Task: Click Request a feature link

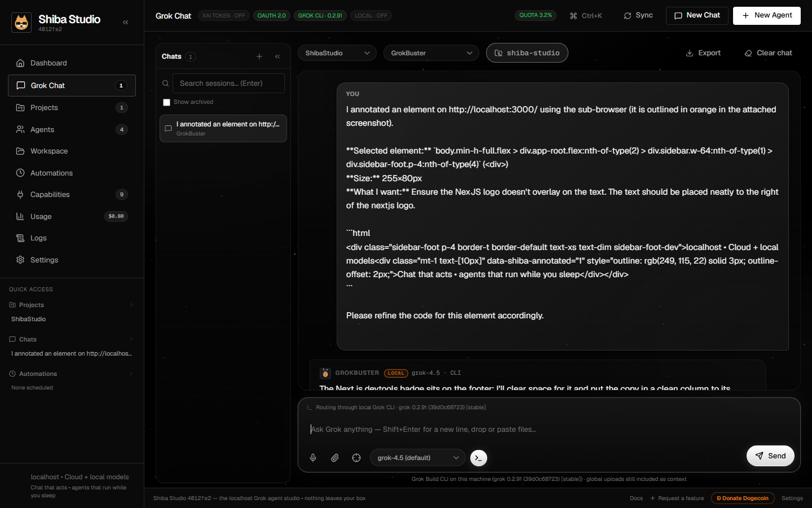Action: [x=677, y=498]
